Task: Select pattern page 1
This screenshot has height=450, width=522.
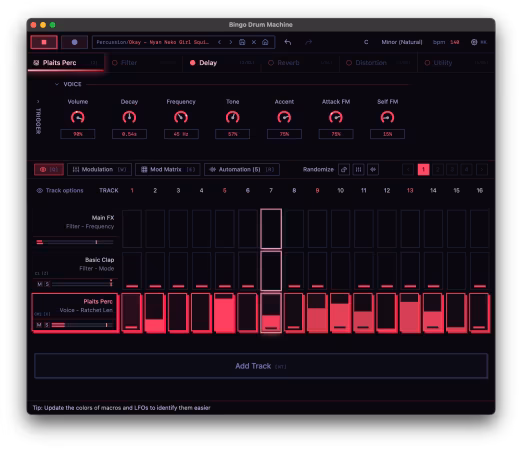Action: [x=423, y=170]
